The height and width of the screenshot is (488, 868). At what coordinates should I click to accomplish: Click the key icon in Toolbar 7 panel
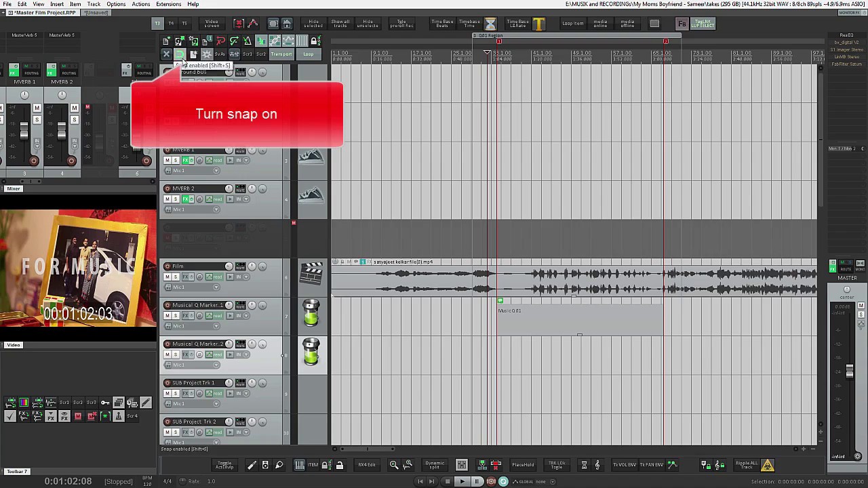(x=105, y=403)
